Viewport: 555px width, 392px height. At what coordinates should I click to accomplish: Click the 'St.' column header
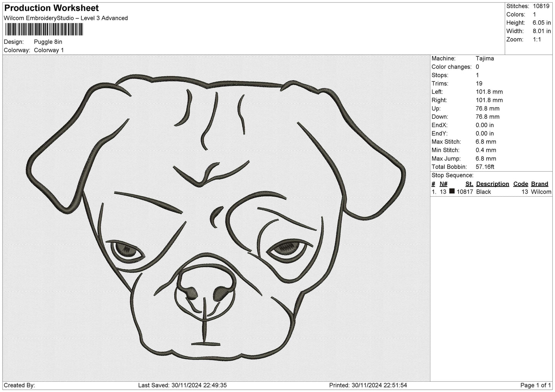pyautogui.click(x=469, y=184)
